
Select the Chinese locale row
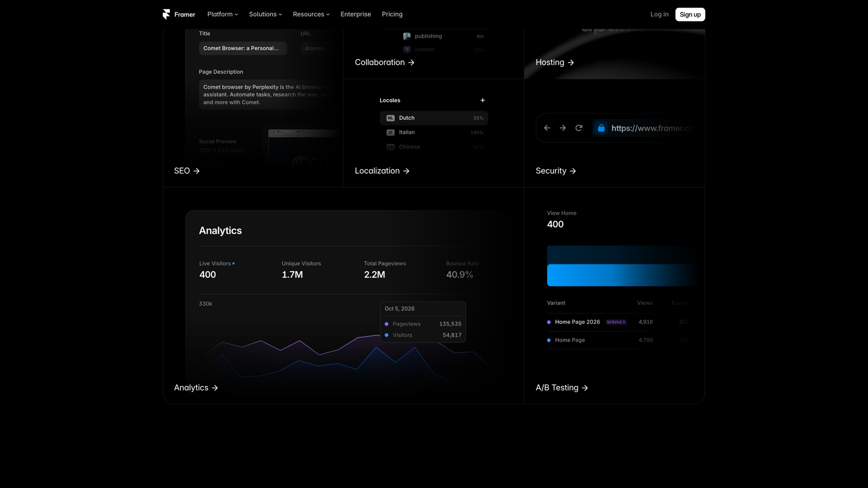point(434,147)
